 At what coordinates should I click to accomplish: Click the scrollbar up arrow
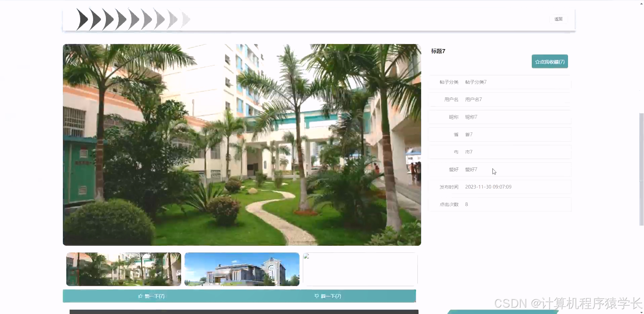641,3
